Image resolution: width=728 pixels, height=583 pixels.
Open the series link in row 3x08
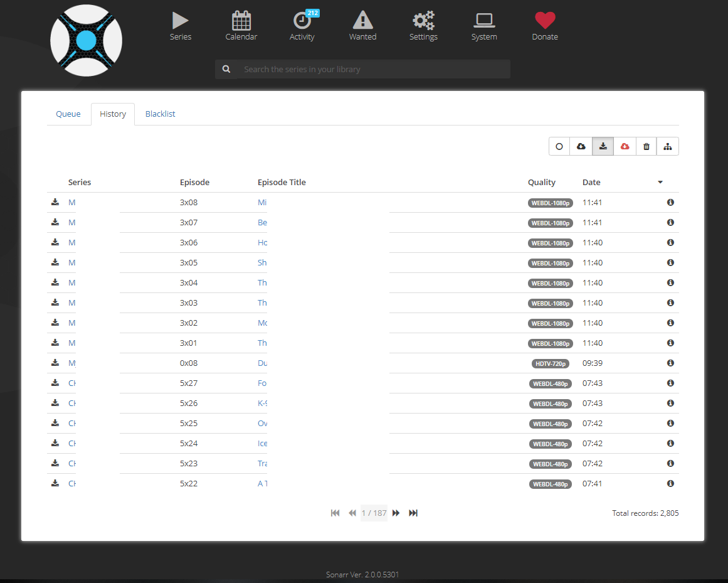click(72, 203)
